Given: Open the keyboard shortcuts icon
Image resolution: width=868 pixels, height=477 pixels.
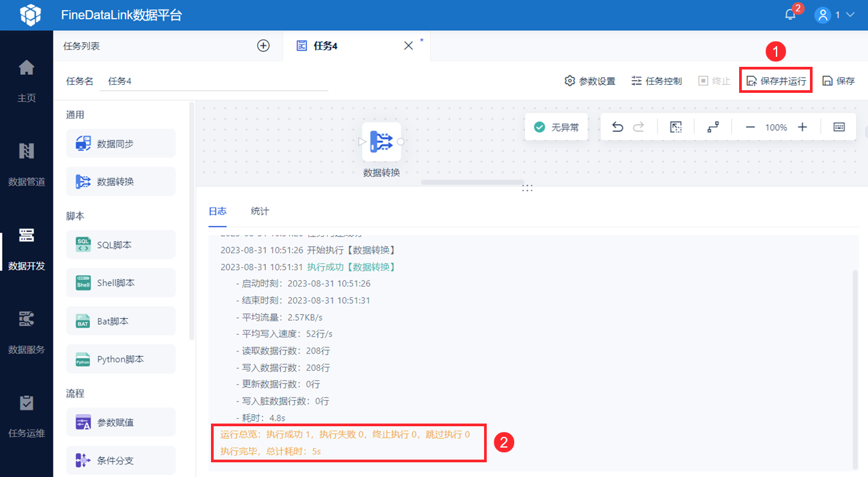Looking at the screenshot, I should (839, 127).
